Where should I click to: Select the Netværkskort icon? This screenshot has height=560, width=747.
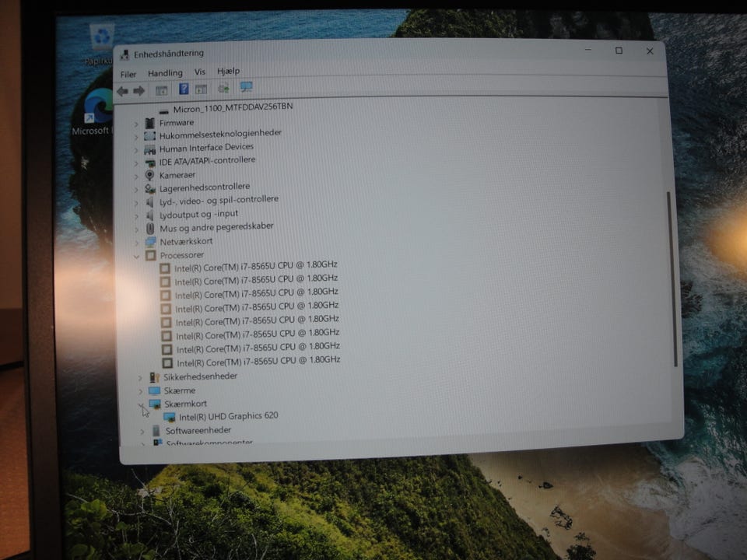tap(150, 241)
